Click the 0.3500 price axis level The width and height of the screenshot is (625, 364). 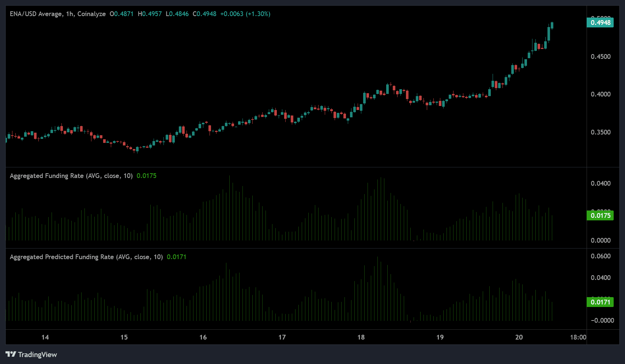pyautogui.click(x=600, y=132)
